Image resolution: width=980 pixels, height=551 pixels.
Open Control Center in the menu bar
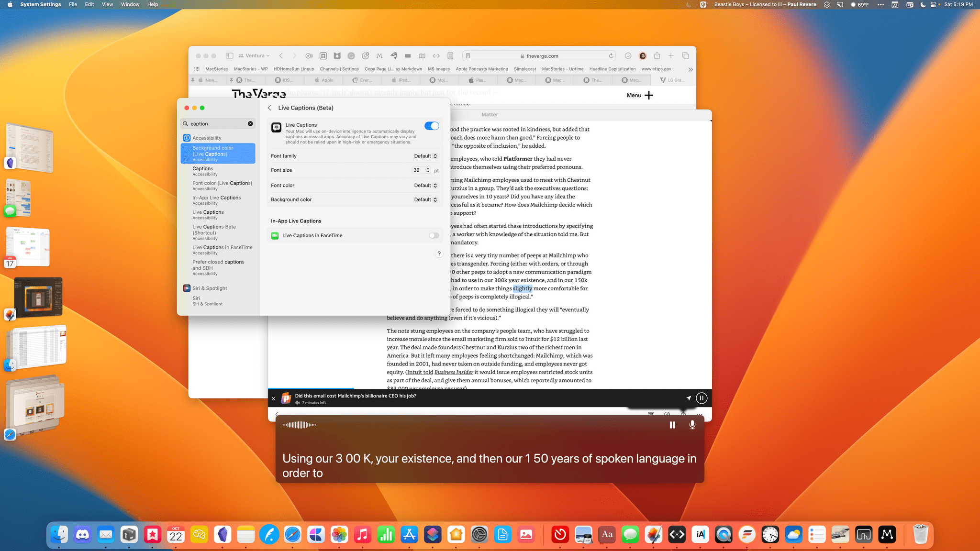point(933,4)
